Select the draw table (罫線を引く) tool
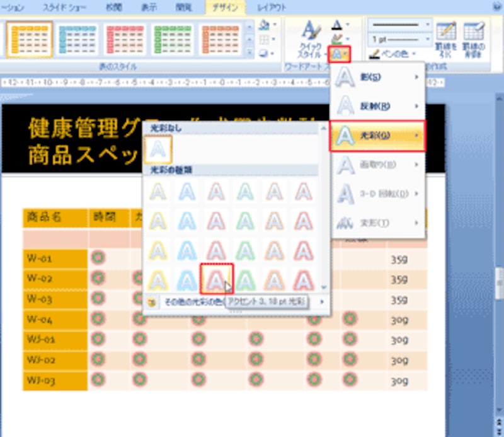Image resolution: width=504 pixels, height=437 pixels. click(446, 40)
